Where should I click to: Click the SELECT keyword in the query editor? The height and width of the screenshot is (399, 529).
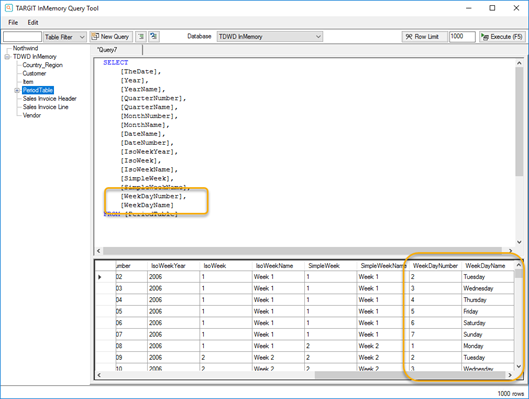tap(116, 63)
